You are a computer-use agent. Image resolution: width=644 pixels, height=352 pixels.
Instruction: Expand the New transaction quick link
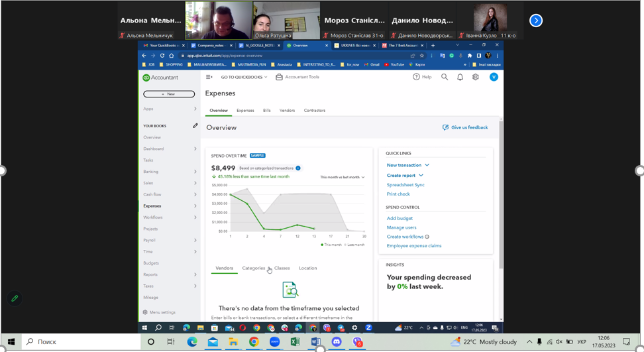[x=408, y=165]
